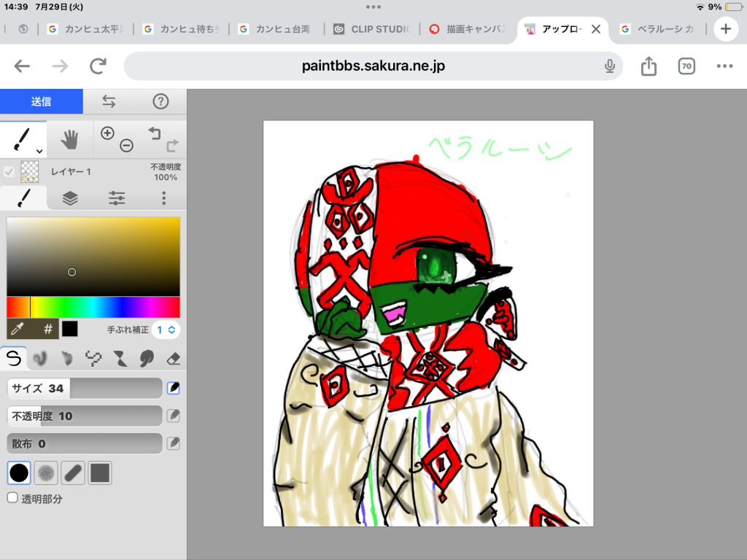Enable the 透明部分 checkbox
This screenshot has width=747, height=560.
(x=13, y=498)
